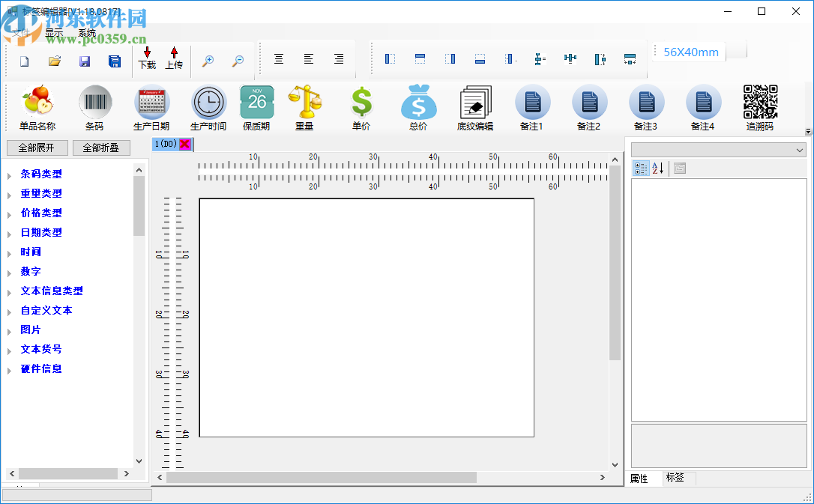Insert 重量 weight field

click(x=304, y=108)
